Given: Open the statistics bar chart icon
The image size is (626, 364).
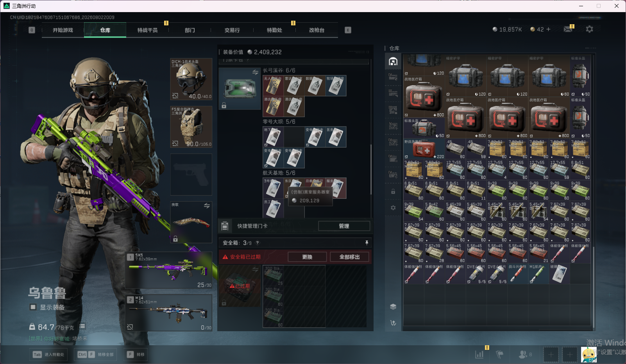Looking at the screenshot, I should [x=479, y=355].
